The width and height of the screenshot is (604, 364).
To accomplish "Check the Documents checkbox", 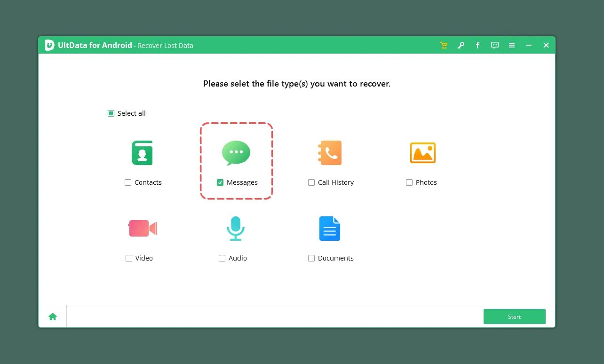I will [311, 258].
